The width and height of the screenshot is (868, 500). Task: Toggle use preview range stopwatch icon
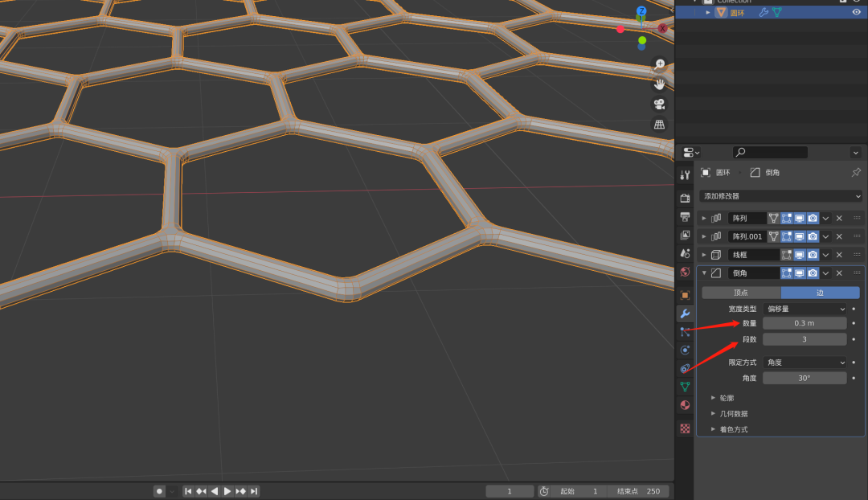click(x=544, y=491)
